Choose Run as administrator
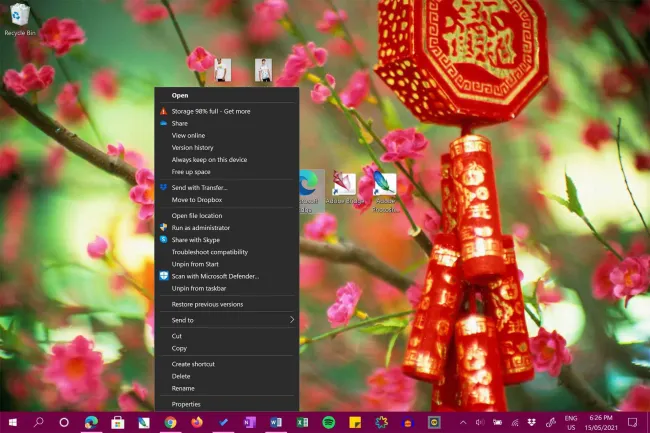Viewport: 650px width, 433px height. click(x=200, y=228)
